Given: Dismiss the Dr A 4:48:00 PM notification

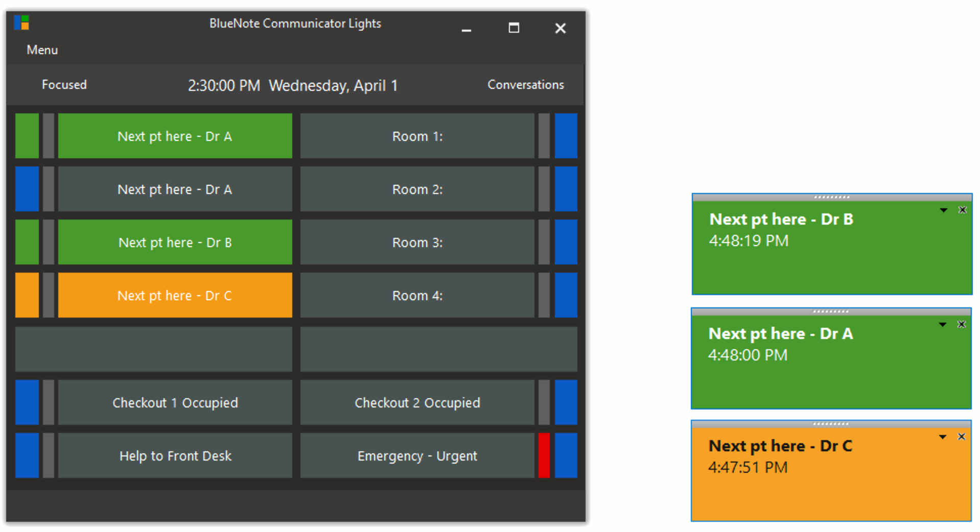Looking at the screenshot, I should 961,324.
